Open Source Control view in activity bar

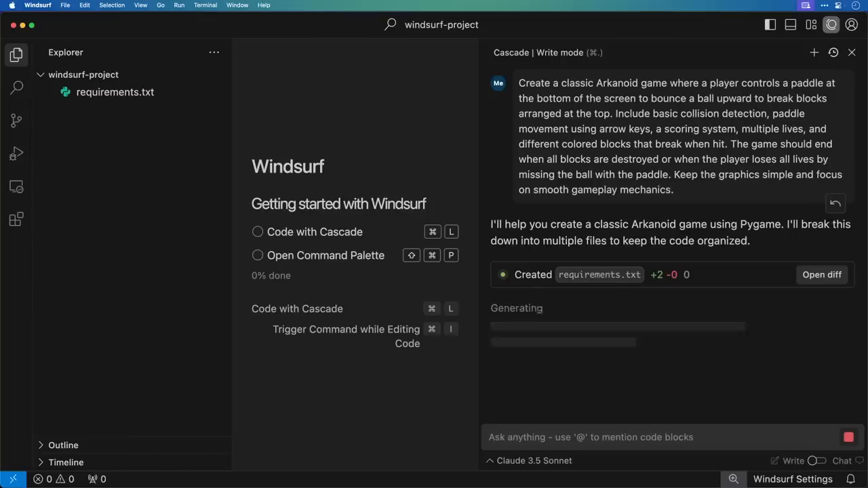coord(16,121)
